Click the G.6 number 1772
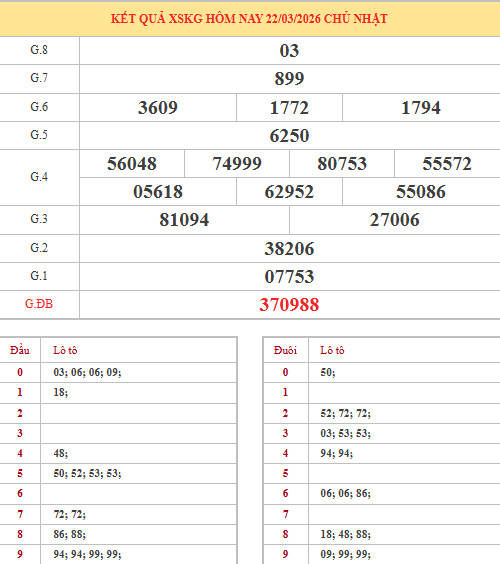 coord(289,108)
